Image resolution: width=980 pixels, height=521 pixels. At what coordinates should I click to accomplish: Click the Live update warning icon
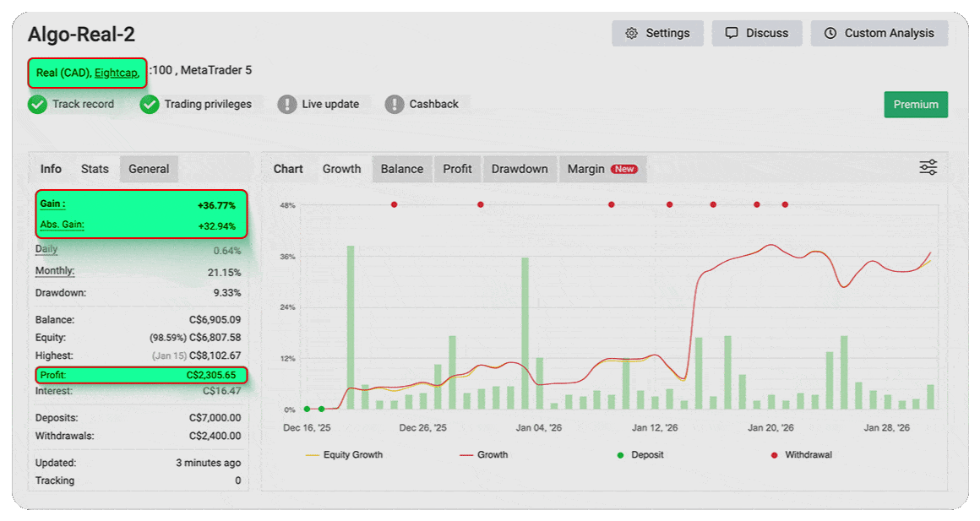pos(287,105)
